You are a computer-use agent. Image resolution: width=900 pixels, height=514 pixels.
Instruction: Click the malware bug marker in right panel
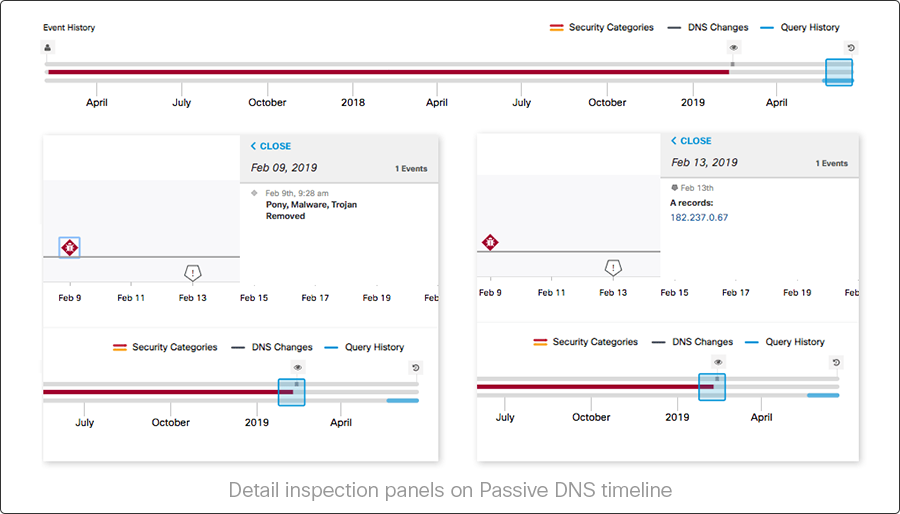click(x=490, y=243)
